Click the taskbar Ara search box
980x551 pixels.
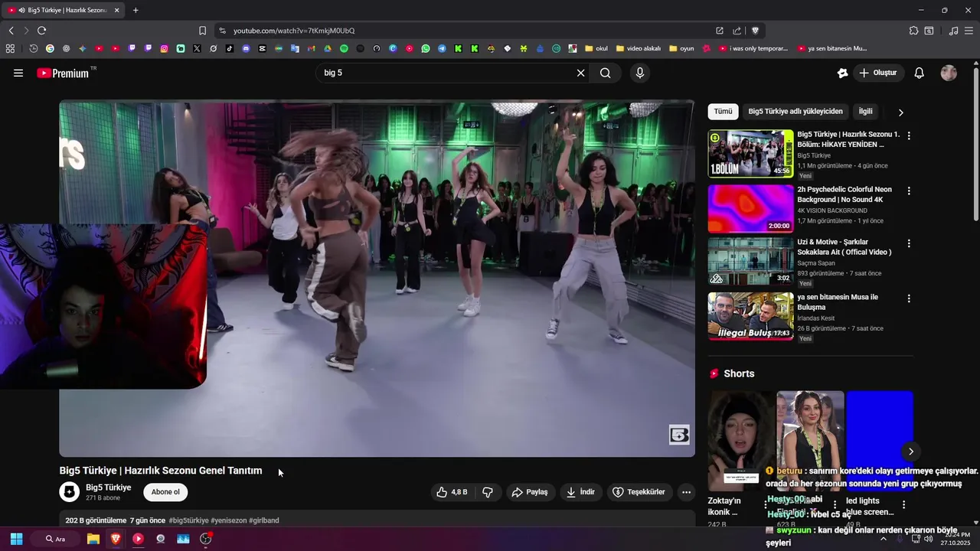55,539
